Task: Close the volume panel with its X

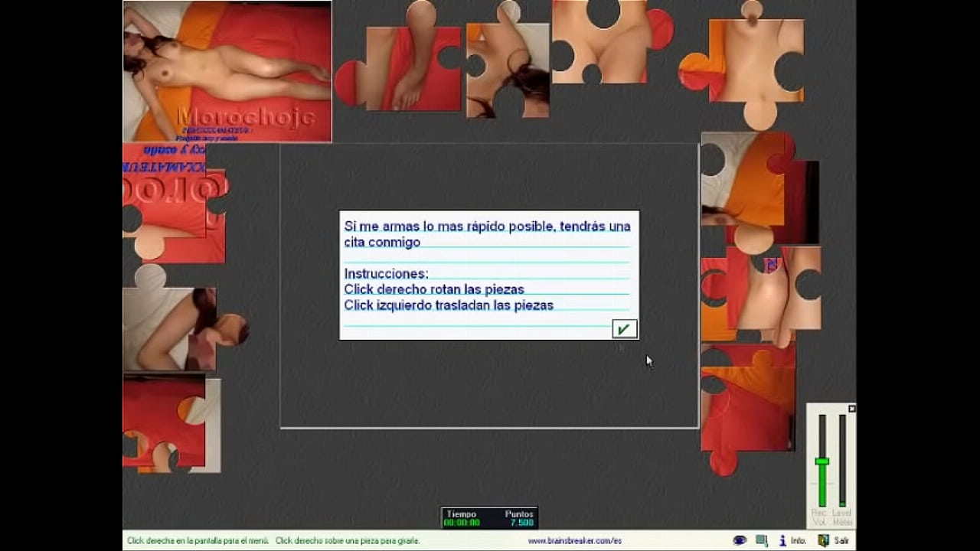Action: (x=851, y=409)
